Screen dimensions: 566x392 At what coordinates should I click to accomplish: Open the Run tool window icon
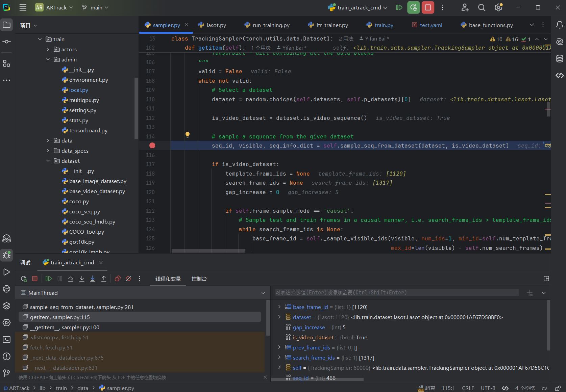tap(6, 272)
